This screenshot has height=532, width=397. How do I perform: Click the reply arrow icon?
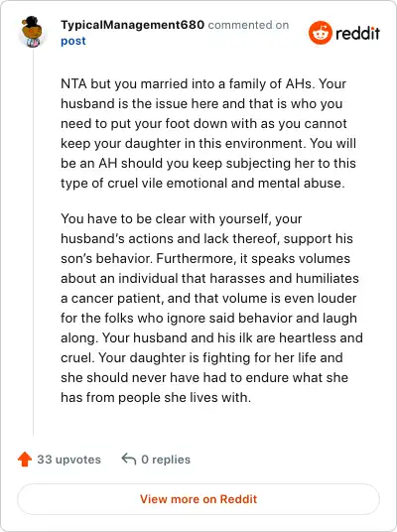tap(129, 459)
